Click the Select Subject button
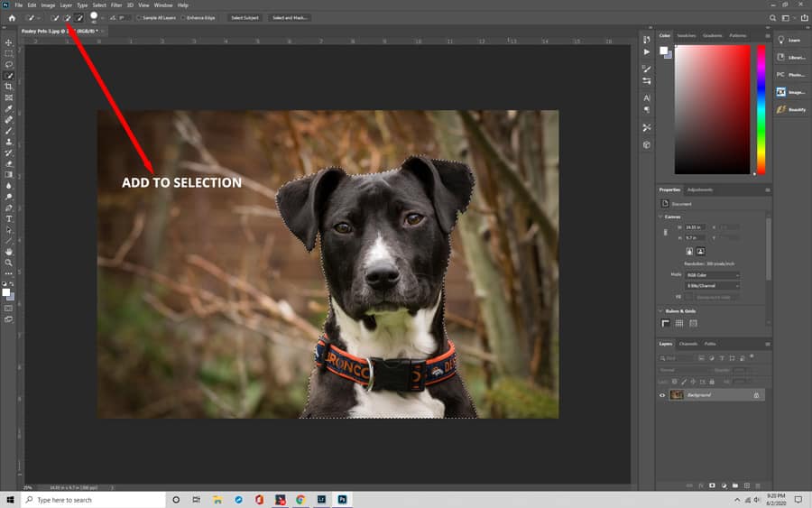The height and width of the screenshot is (508, 812). [245, 18]
